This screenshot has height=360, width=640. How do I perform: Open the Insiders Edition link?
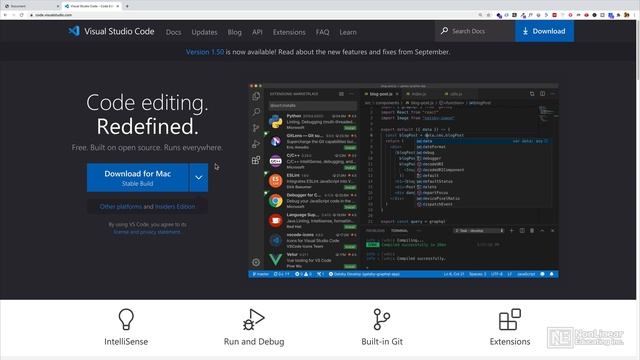click(175, 207)
